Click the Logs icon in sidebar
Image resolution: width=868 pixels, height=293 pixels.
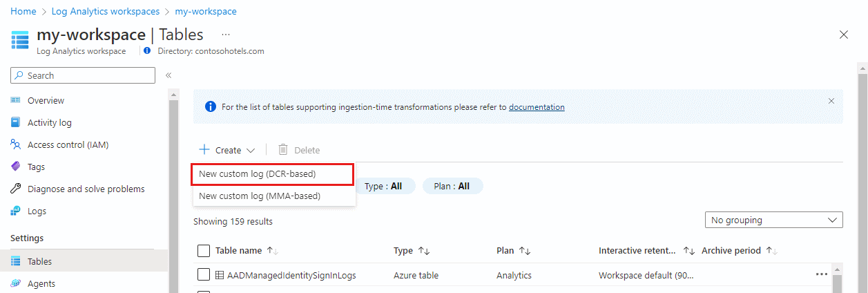[16, 211]
